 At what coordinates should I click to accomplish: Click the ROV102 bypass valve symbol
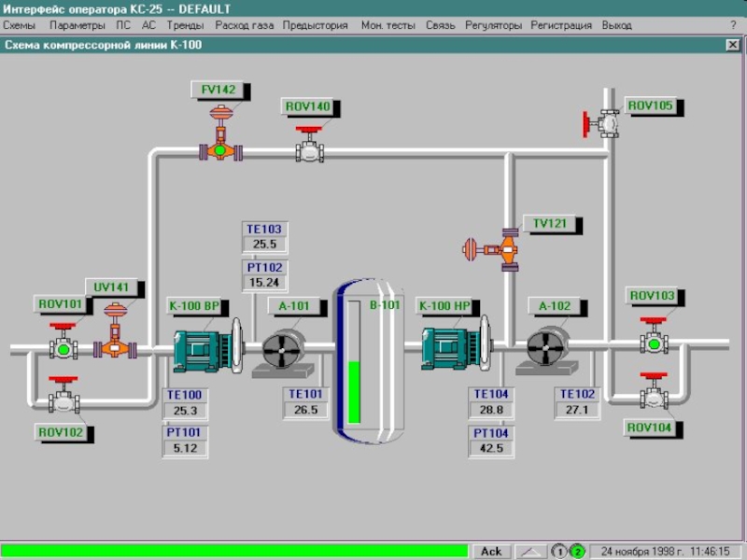pos(63,400)
